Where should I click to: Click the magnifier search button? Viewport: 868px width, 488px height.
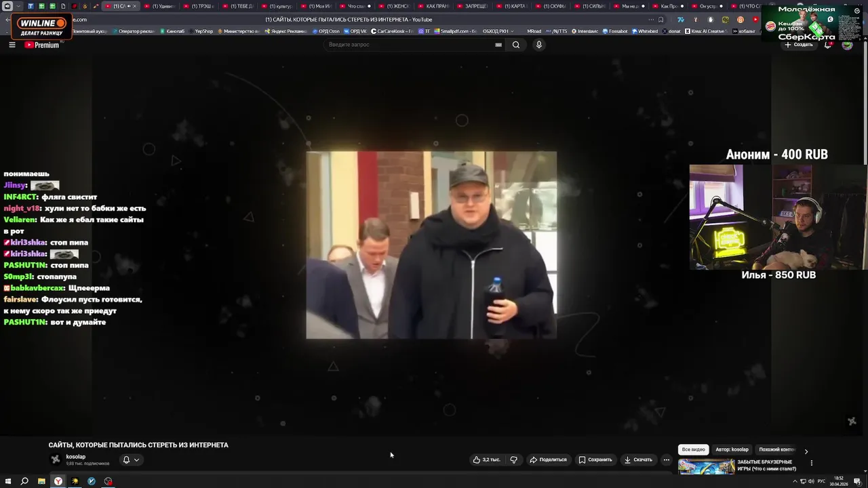tap(516, 45)
